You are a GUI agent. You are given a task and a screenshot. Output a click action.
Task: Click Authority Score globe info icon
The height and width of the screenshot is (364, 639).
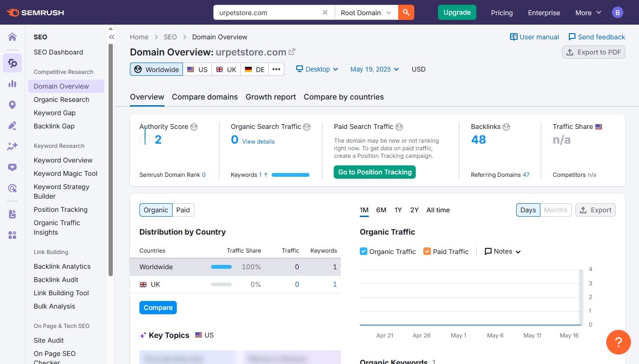pos(194,127)
